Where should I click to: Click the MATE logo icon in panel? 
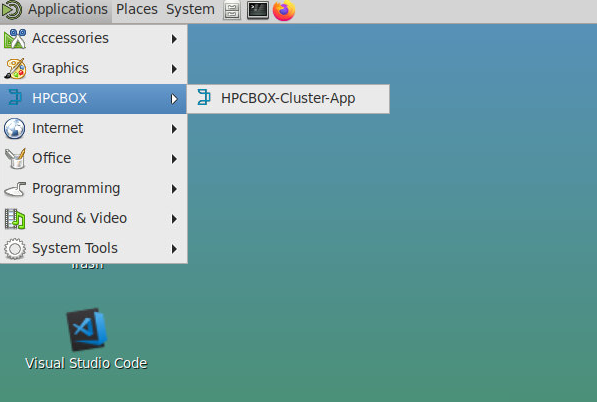click(x=12, y=10)
